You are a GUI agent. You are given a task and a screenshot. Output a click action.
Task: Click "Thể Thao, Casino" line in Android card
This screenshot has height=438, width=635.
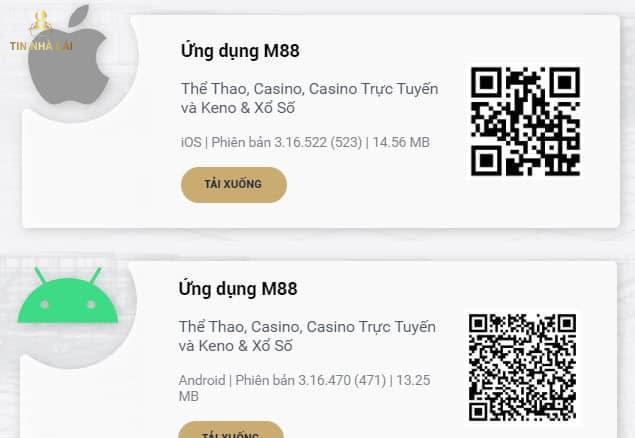(x=308, y=326)
